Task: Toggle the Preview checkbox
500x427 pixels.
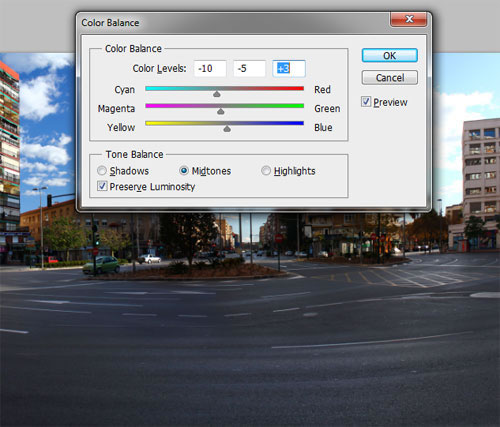Action: (366, 102)
